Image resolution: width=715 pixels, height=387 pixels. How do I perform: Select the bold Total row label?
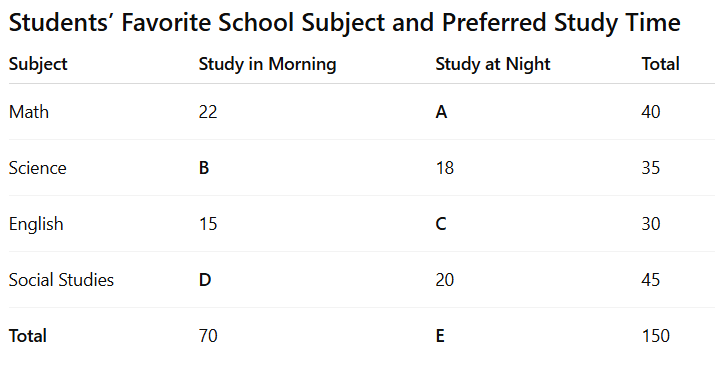tap(27, 336)
